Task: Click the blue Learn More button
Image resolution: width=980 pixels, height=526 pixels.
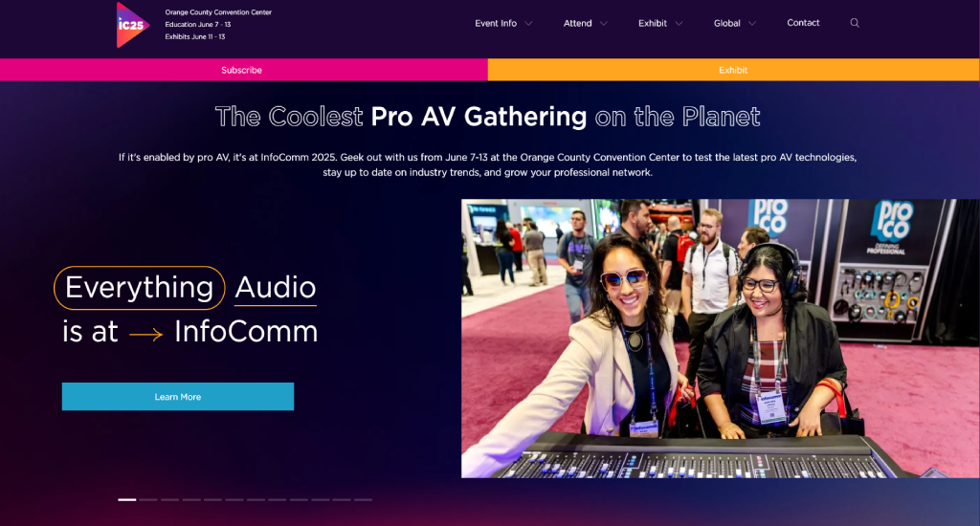Action: pos(177,397)
